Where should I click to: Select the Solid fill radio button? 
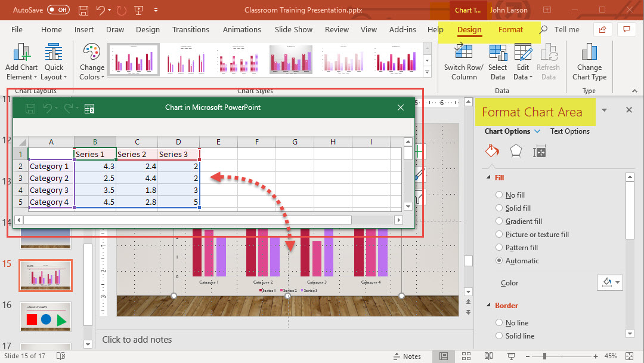[499, 208]
